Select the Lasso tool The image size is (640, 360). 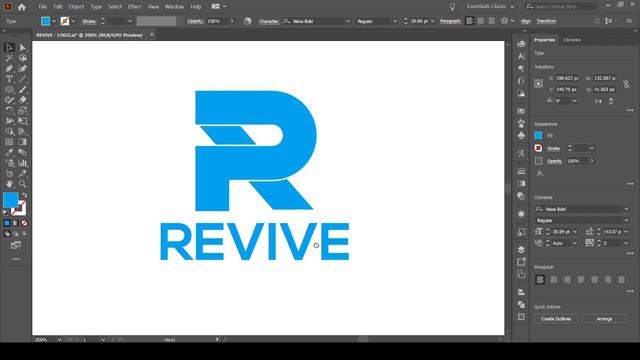pos(22,58)
